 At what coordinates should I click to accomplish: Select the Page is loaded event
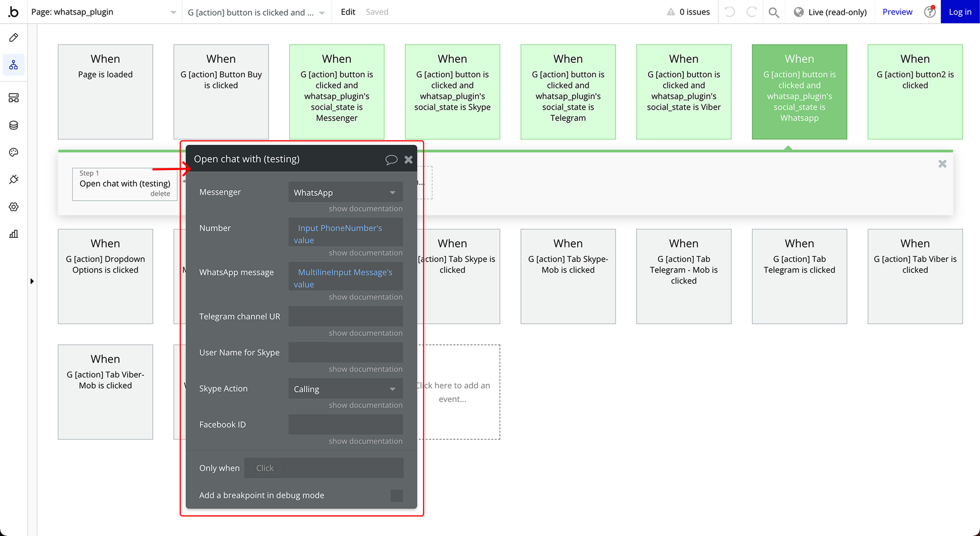pyautogui.click(x=105, y=92)
